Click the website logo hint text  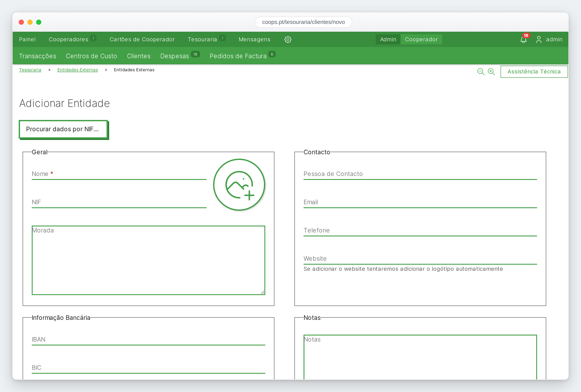[403, 269]
